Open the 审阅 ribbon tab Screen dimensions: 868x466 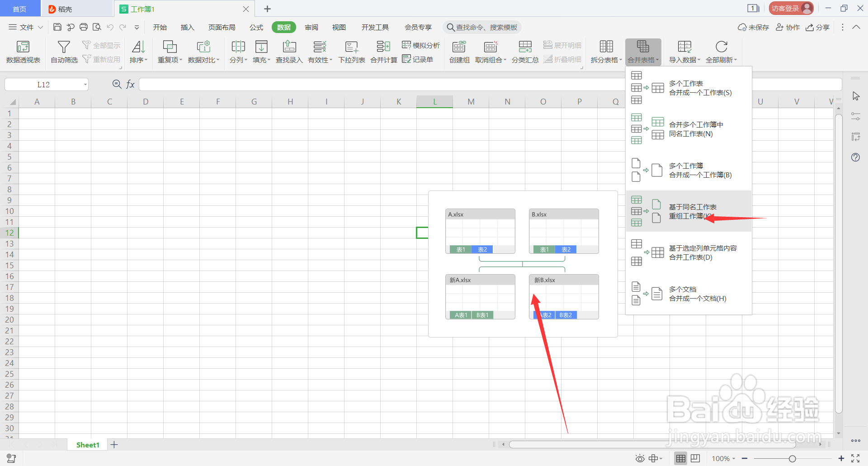(311, 27)
